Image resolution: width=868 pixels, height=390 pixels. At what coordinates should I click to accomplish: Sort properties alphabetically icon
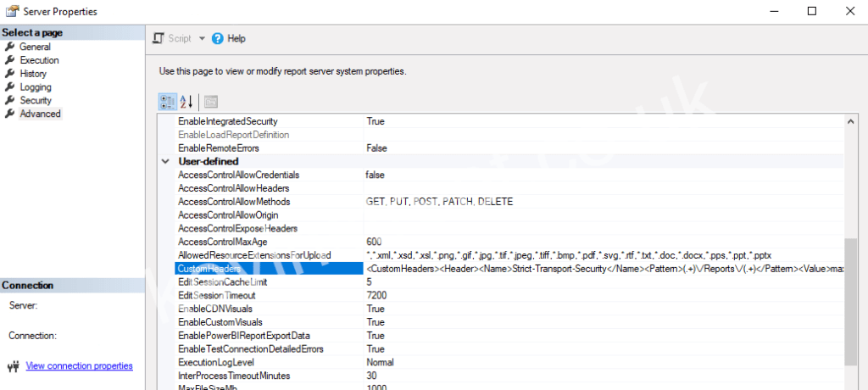pyautogui.click(x=186, y=102)
